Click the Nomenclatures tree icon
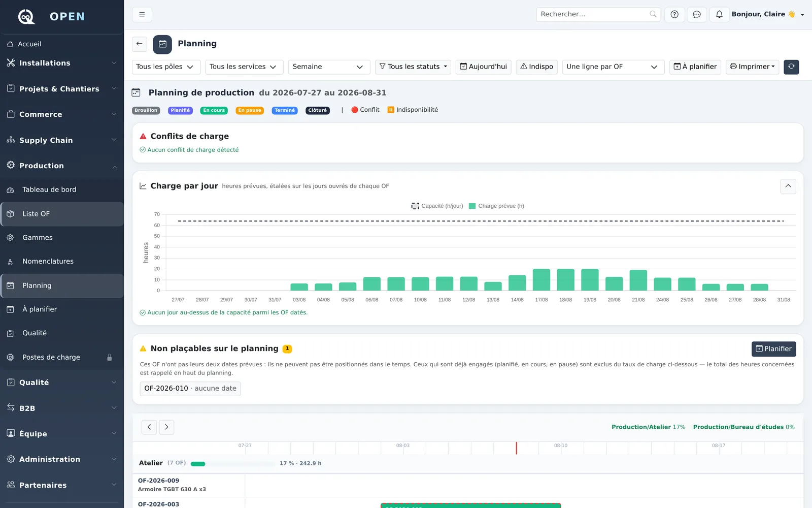Viewport: 812px width, 508px height. click(10, 262)
